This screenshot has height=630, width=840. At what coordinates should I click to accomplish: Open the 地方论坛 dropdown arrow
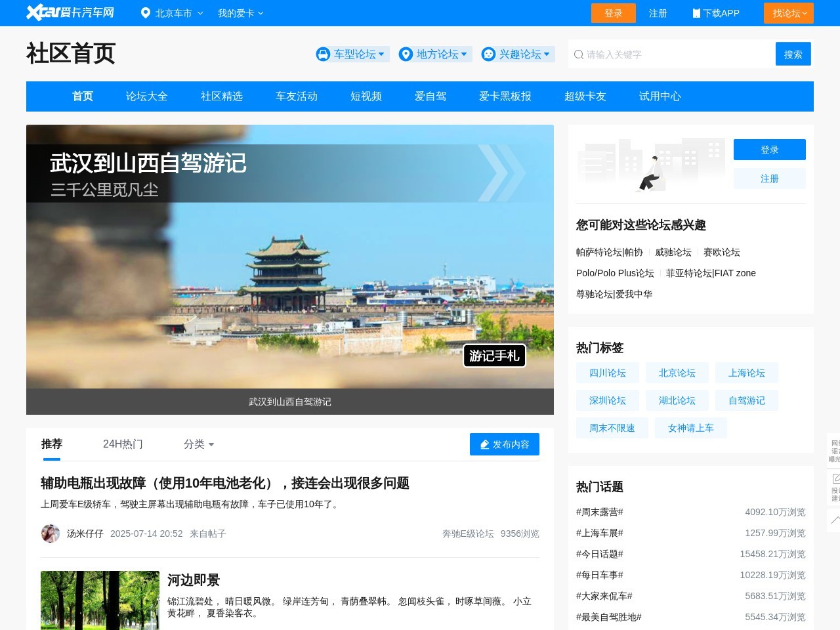point(464,54)
